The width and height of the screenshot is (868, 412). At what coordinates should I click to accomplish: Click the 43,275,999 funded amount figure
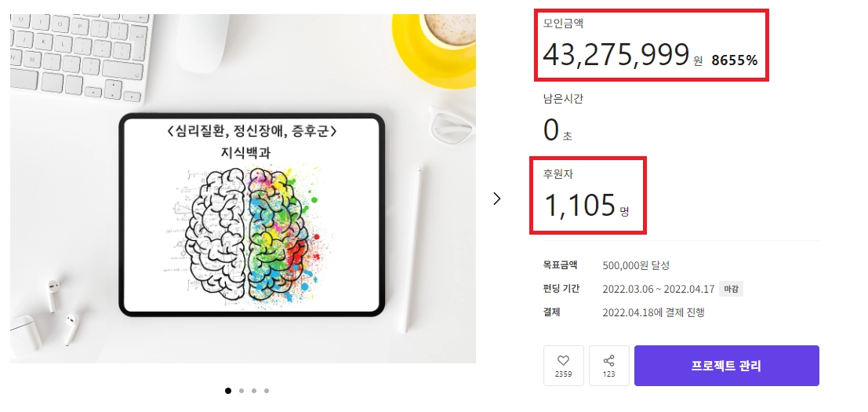click(616, 54)
